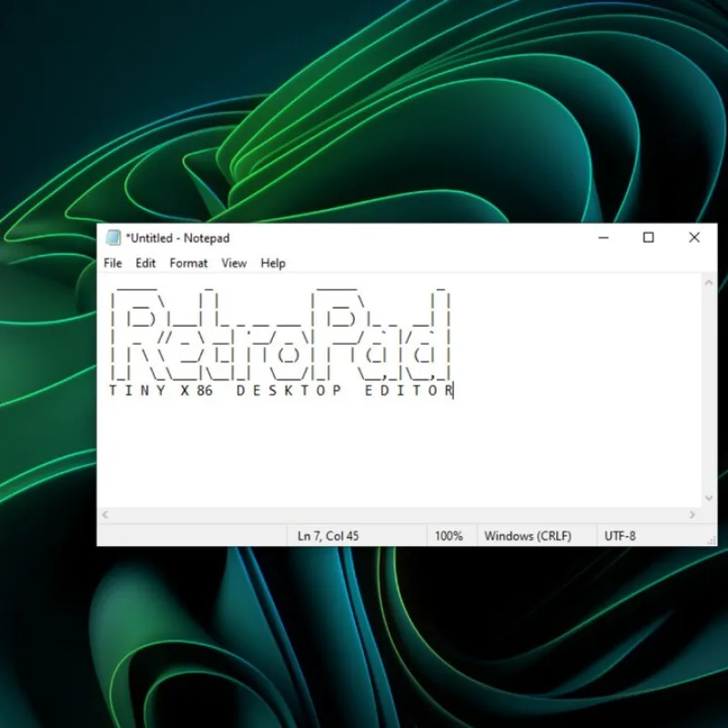Click the UTF-8 encoding status entry
This screenshot has width=728, height=728.
620,536
